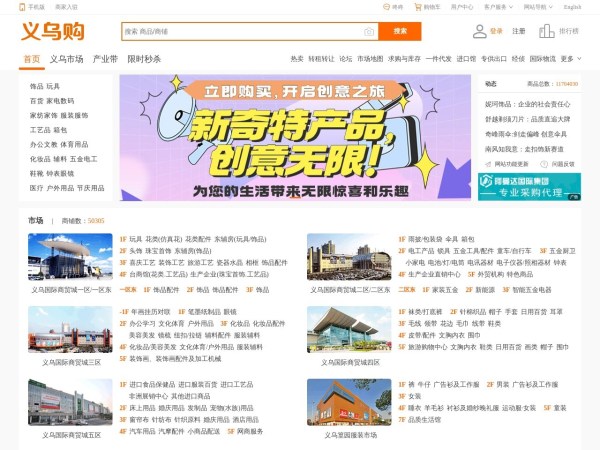Click the 义乌购 site logo
This screenshot has height=450, width=600.
coord(52,32)
